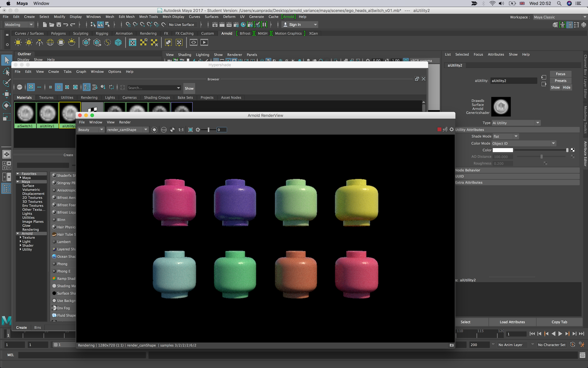Expand the Texture item under Arnold
588x368 pixels.
[21, 238]
